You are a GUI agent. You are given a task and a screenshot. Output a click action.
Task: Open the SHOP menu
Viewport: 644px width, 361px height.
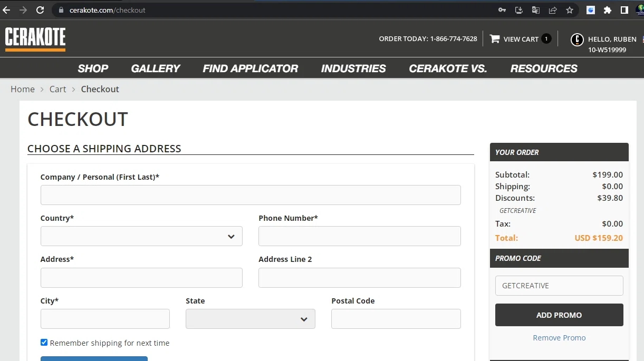click(93, 69)
